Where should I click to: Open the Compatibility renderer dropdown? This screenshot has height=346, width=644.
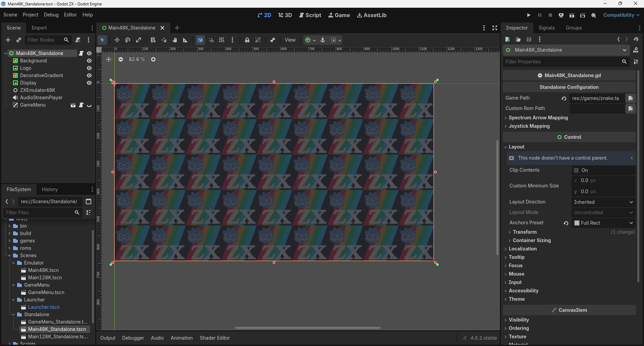pyautogui.click(x=621, y=15)
